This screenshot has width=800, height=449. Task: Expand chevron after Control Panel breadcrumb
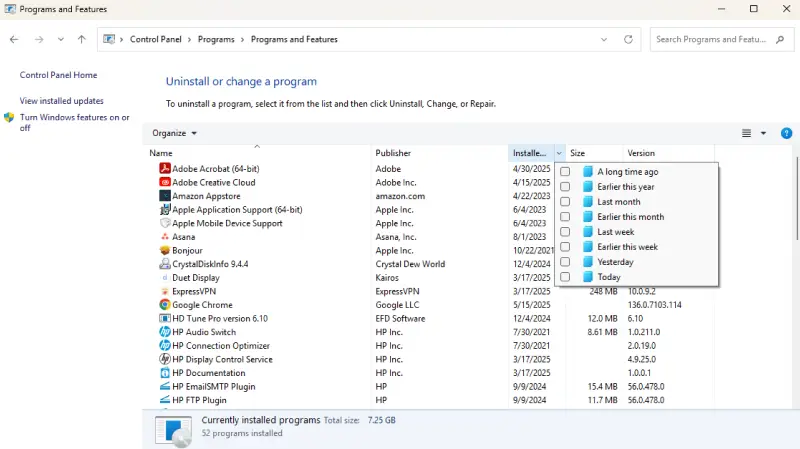189,39
